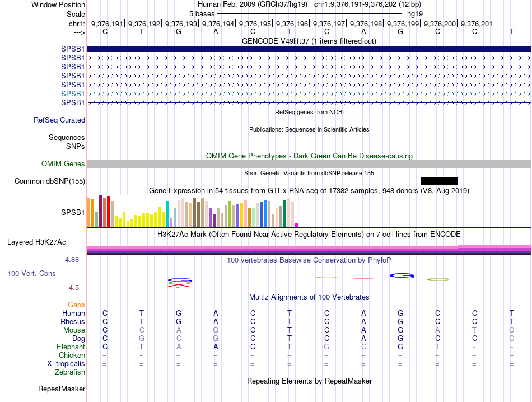Open H3K27Ac Mark track title
This screenshot has width=532, height=402.
tap(309, 235)
